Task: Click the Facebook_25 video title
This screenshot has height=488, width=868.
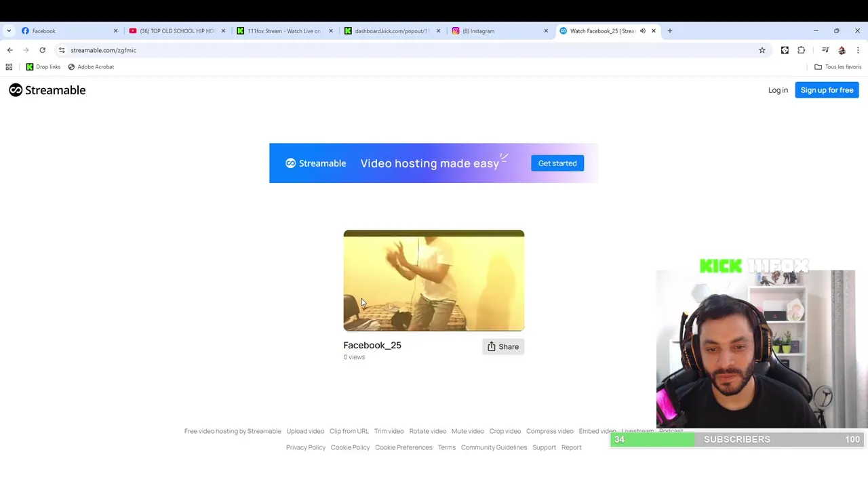Action: pyautogui.click(x=372, y=345)
